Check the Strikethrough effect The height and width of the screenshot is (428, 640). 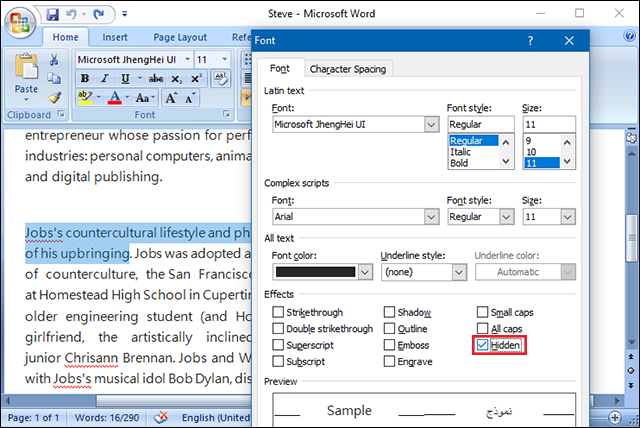pos(278,312)
